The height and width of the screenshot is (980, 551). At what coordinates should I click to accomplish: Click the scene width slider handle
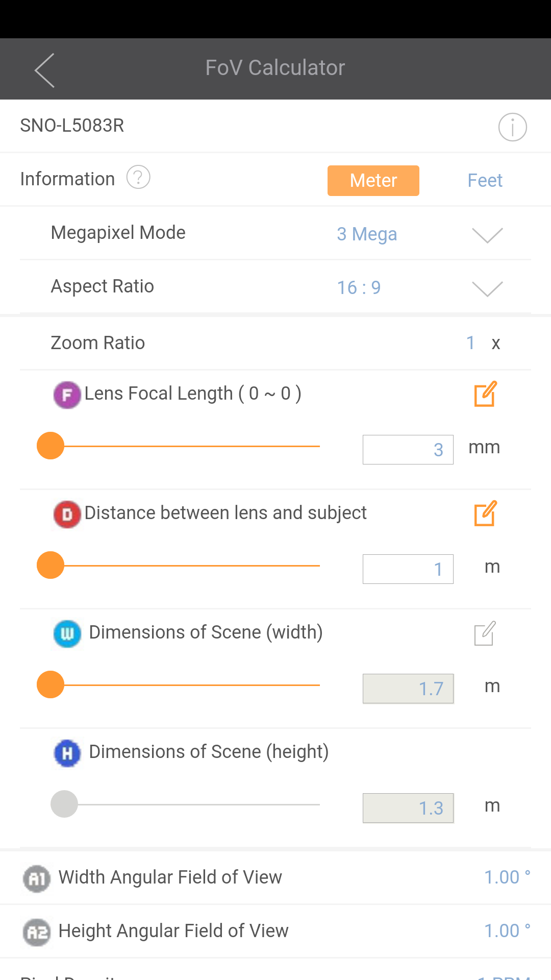51,684
